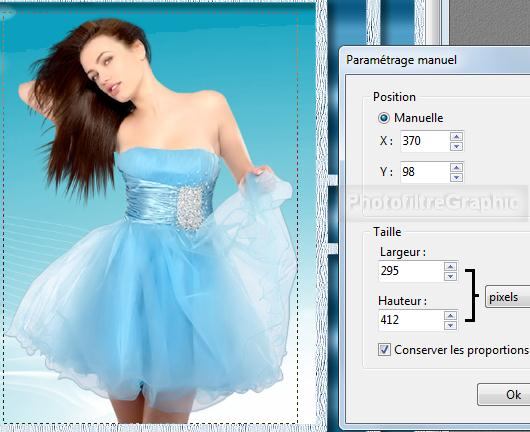Decrease the Hauteur value

click(x=450, y=326)
